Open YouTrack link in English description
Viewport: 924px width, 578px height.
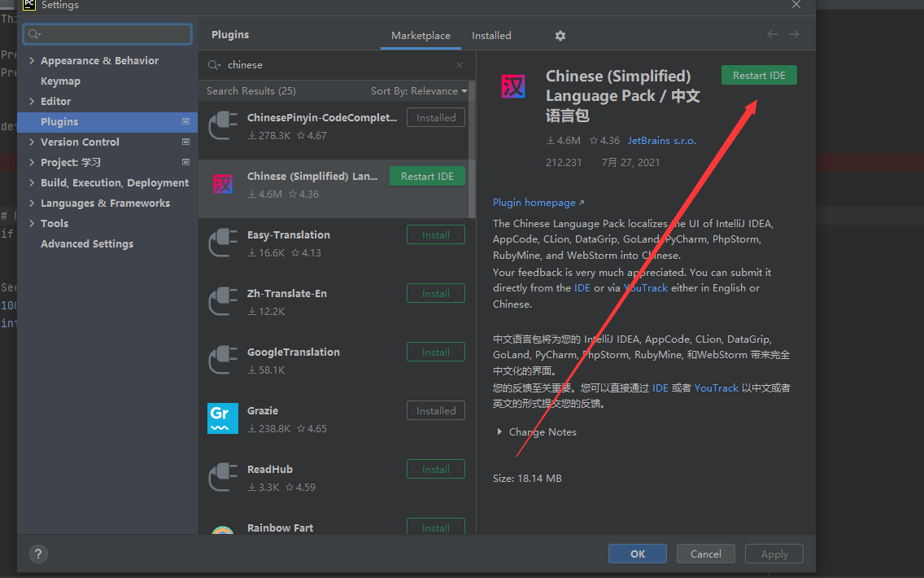click(646, 288)
